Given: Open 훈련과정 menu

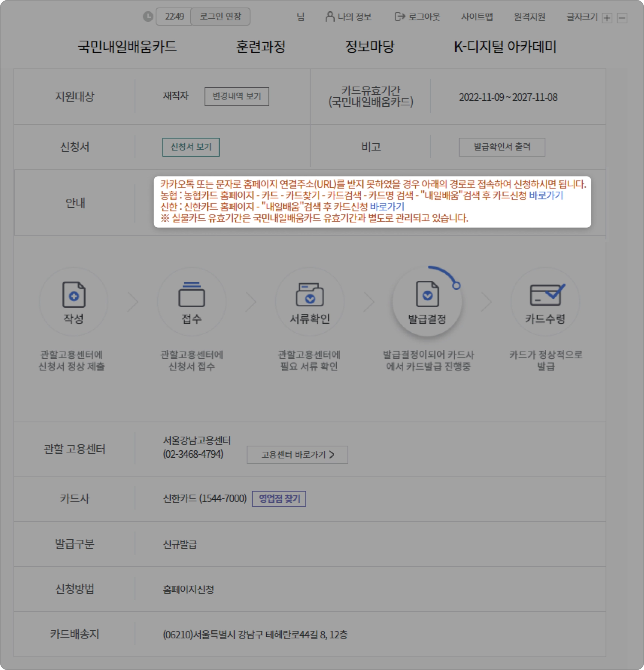Looking at the screenshot, I should coord(261,47).
